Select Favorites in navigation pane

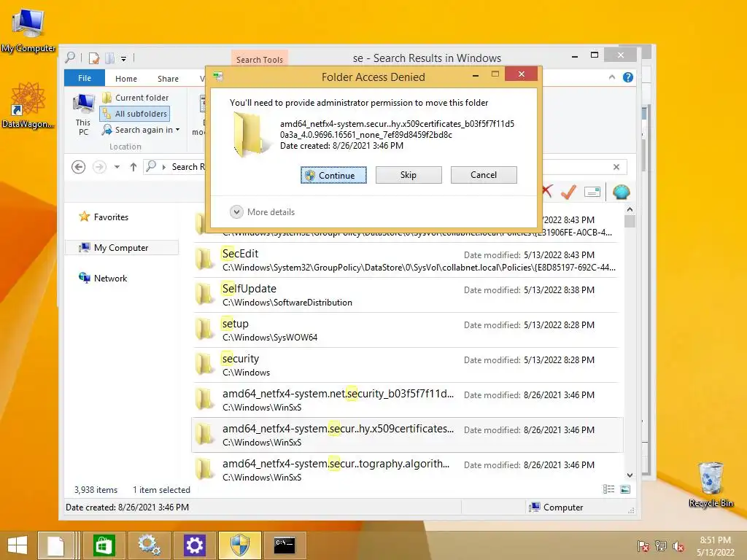tap(104, 217)
